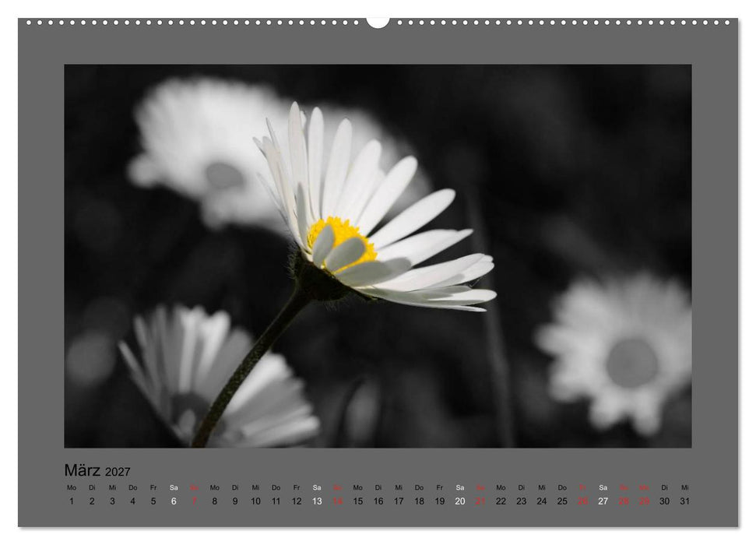Click date 18 in the date row

pos(420,501)
